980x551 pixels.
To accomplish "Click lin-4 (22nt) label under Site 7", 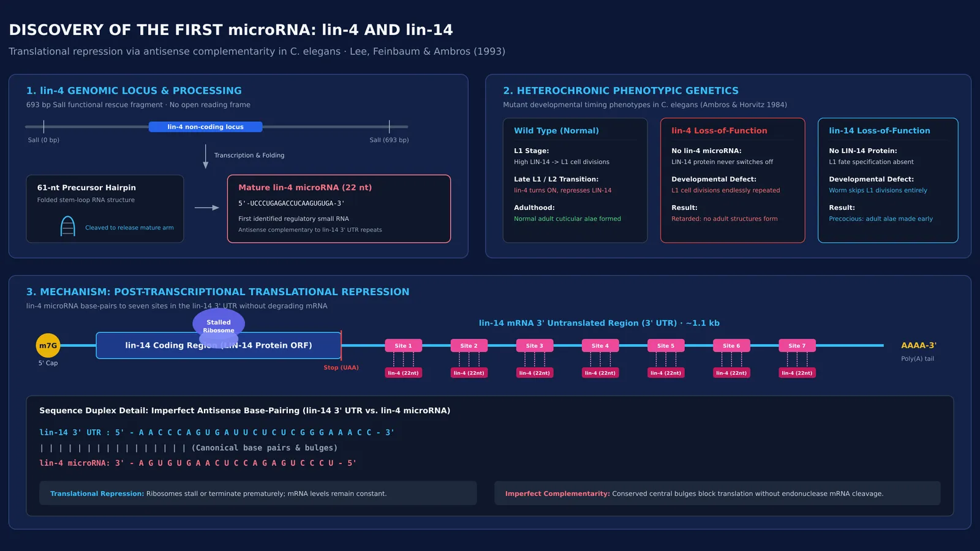I will pos(797,372).
